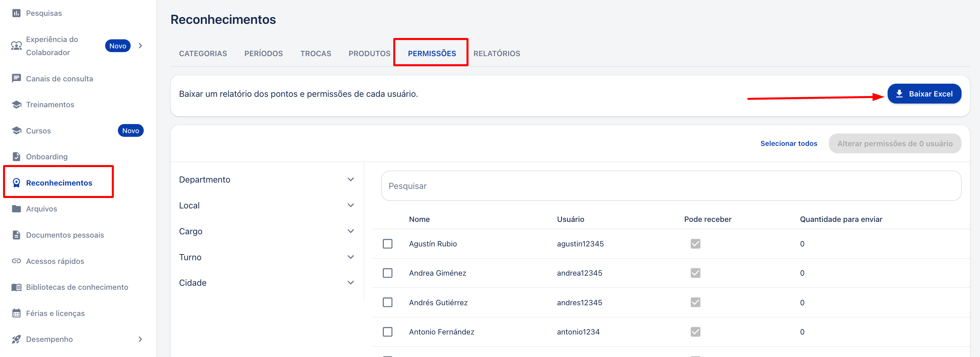This screenshot has height=357, width=980.
Task: Click Alterar permissões de 0 usuário button
Action: coord(895,144)
